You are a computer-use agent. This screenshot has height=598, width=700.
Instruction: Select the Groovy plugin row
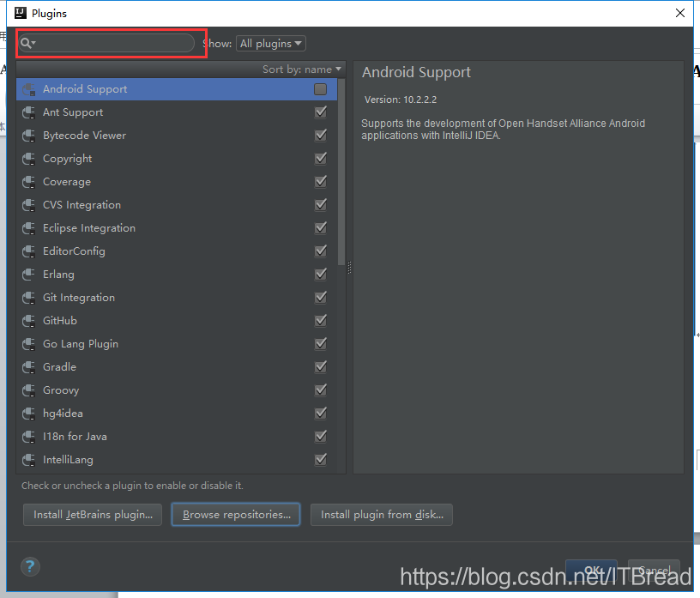click(x=177, y=390)
